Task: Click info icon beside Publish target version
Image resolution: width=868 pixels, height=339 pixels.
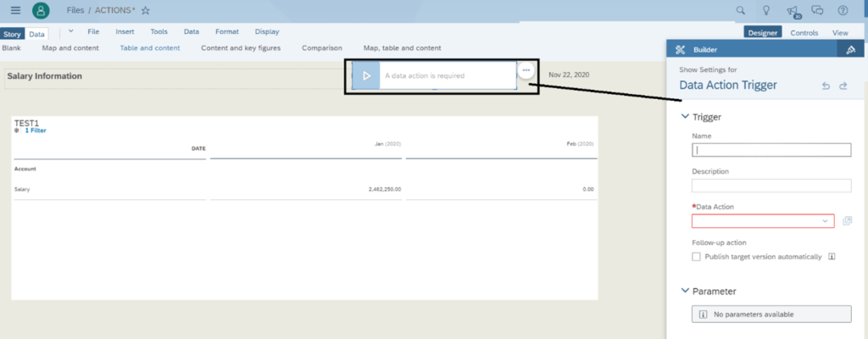Action: click(832, 257)
